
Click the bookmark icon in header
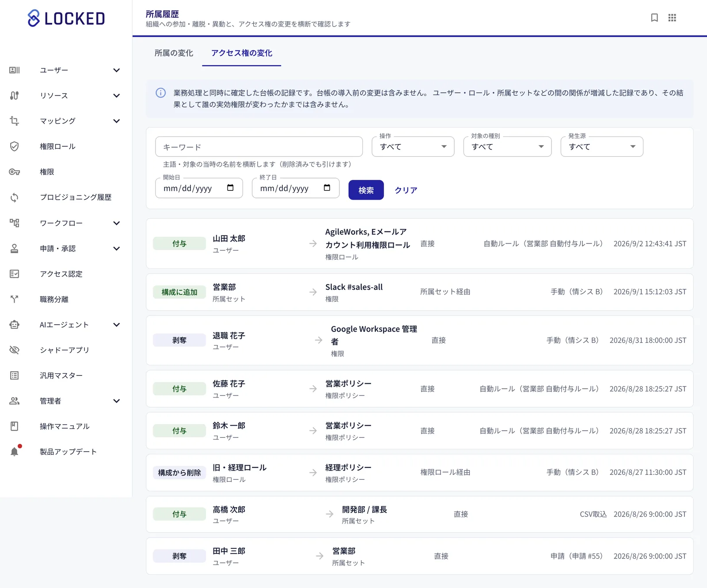(654, 18)
